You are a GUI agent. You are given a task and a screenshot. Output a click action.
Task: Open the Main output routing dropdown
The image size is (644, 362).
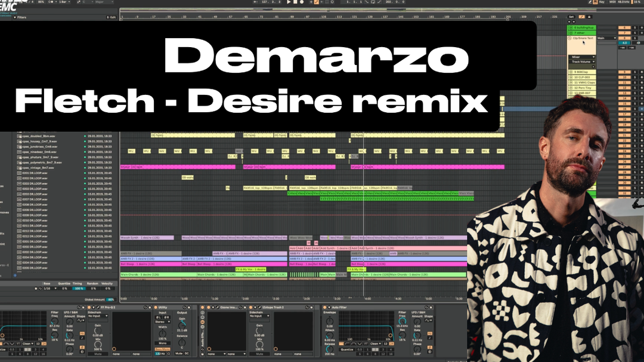607,38
